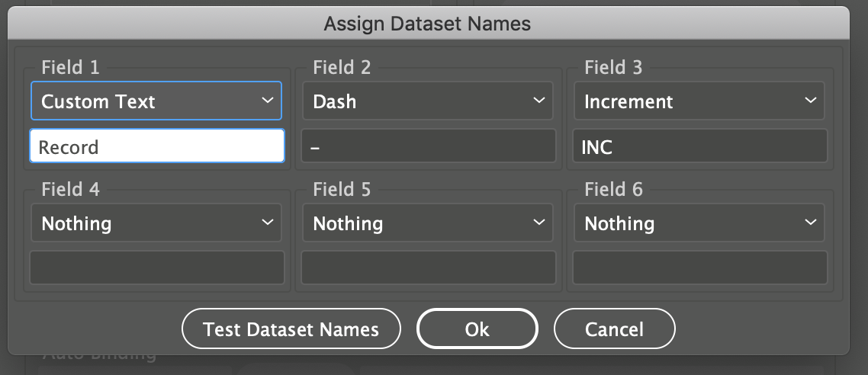
Task: Expand the Field 2 Dash dropdown
Action: 428,101
